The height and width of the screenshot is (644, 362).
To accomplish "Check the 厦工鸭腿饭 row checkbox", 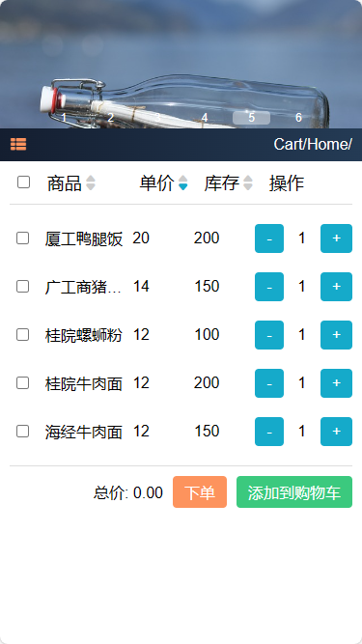I will (22, 238).
